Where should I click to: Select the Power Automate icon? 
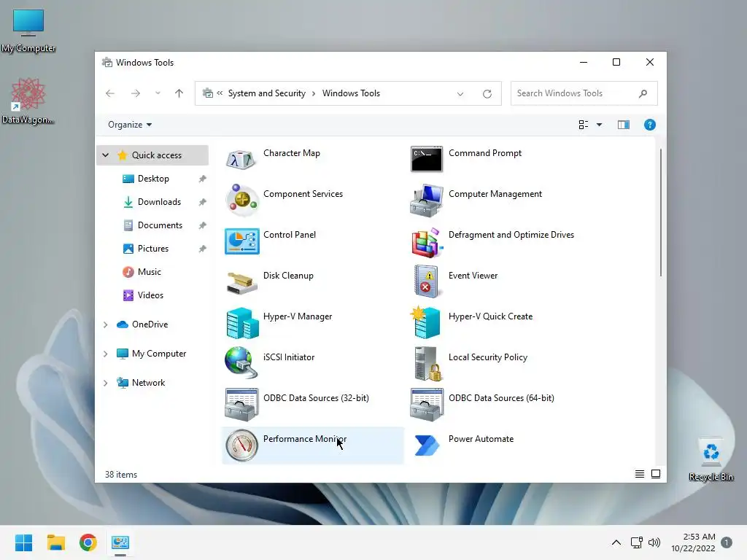click(426, 446)
